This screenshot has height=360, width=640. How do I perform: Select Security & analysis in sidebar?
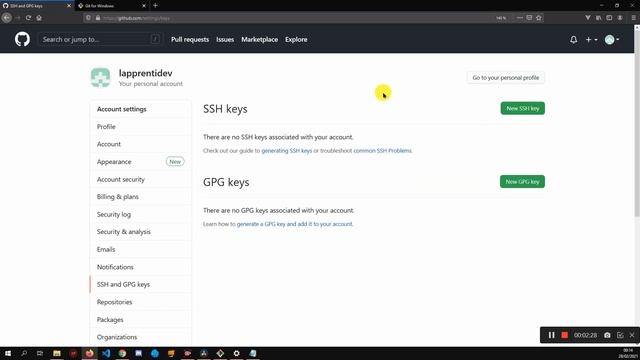[x=141, y=232]
